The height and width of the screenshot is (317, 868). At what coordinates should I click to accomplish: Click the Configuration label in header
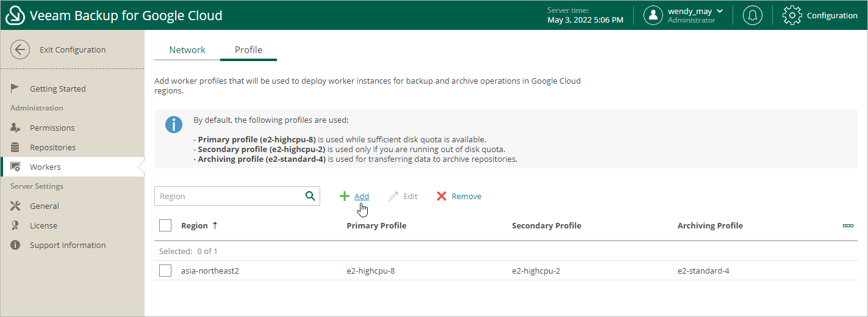point(832,15)
